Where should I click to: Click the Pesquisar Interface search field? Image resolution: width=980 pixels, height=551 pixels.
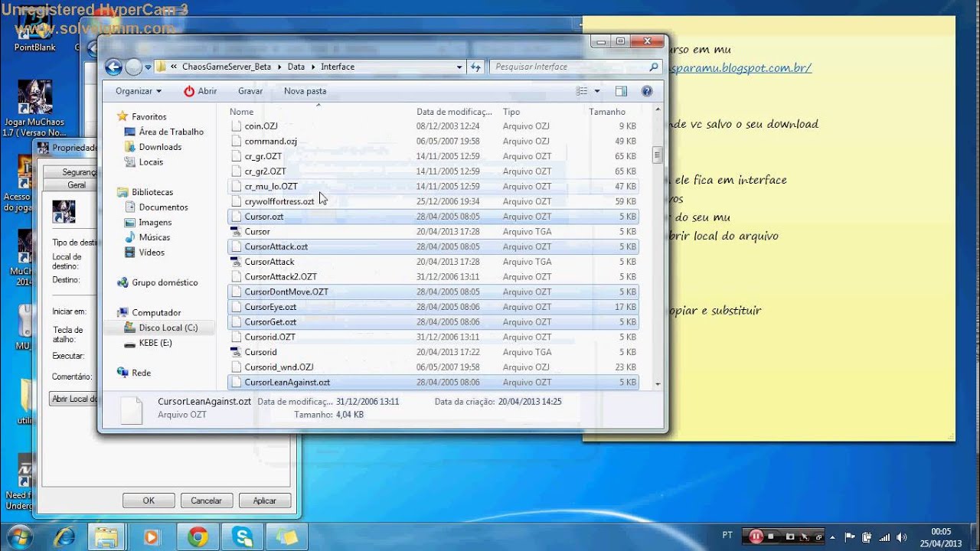click(574, 67)
